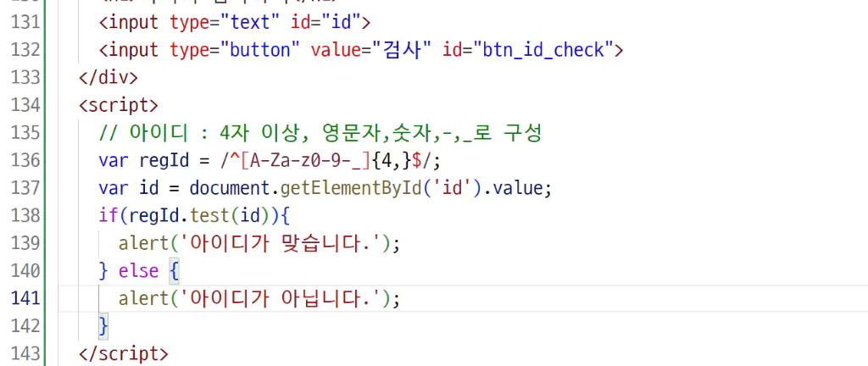Click the highlighted opening brace after else
Viewport: 868px width, 366px height.
[174, 271]
